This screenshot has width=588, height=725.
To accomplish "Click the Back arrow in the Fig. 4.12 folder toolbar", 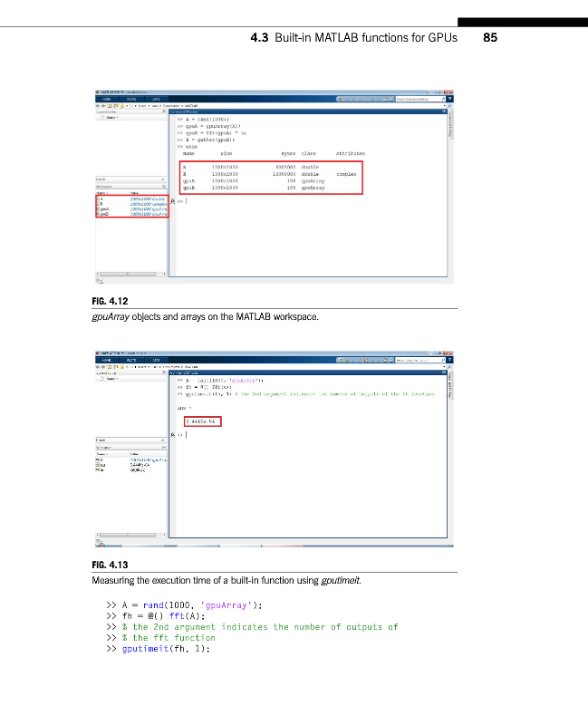I will pyautogui.click(x=98, y=105).
